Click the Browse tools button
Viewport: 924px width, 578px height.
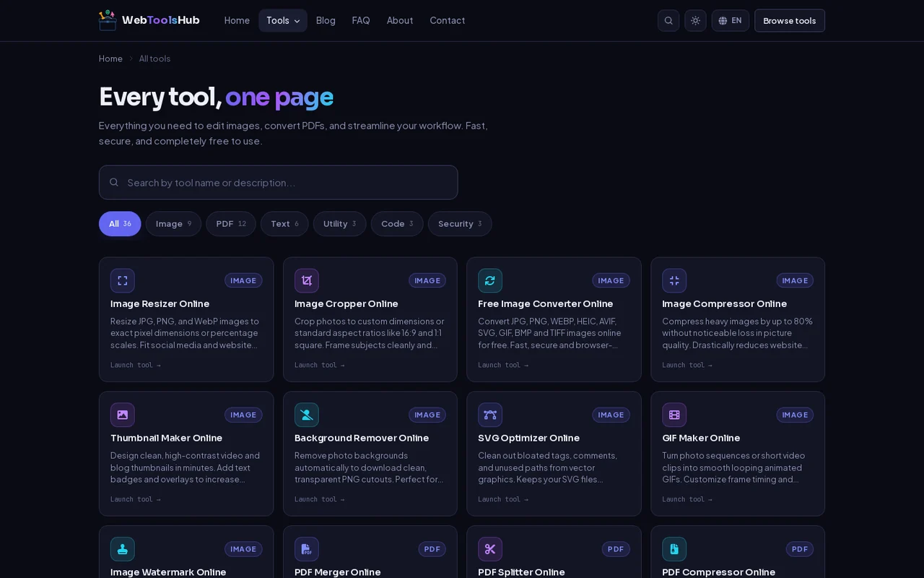click(x=790, y=20)
